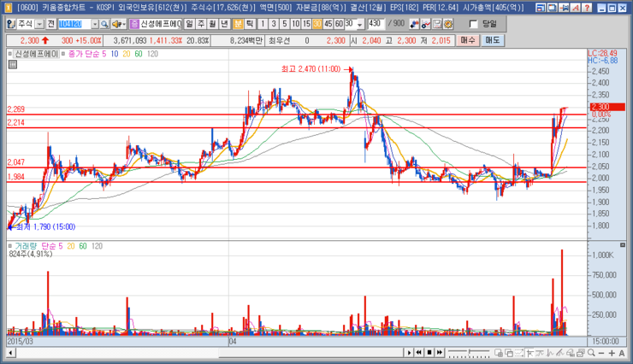Select the 5 minute interval

[285, 24]
